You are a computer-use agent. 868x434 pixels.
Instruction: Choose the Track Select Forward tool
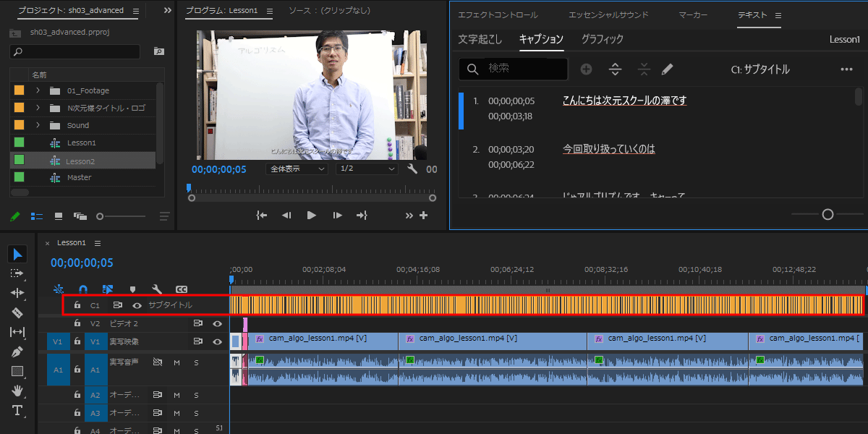(x=17, y=273)
